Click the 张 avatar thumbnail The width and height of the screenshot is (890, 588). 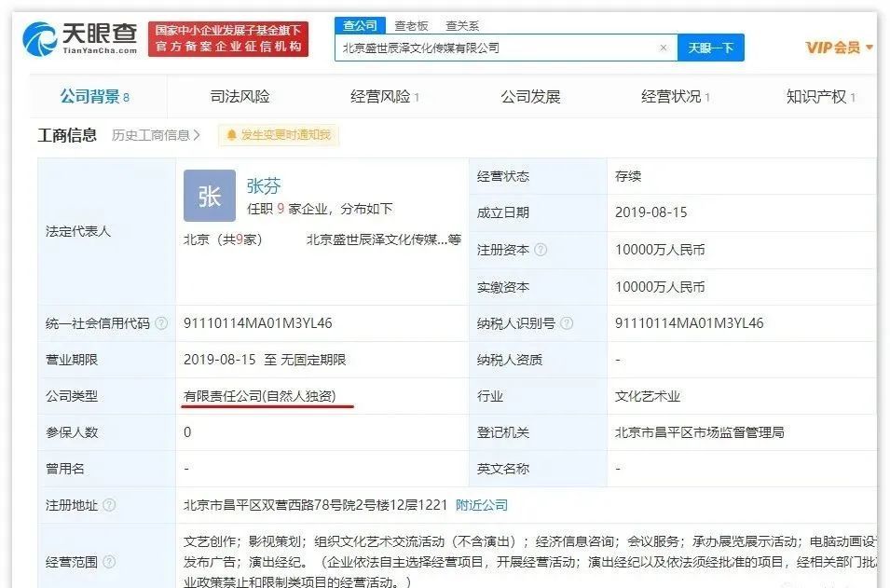pos(210,196)
